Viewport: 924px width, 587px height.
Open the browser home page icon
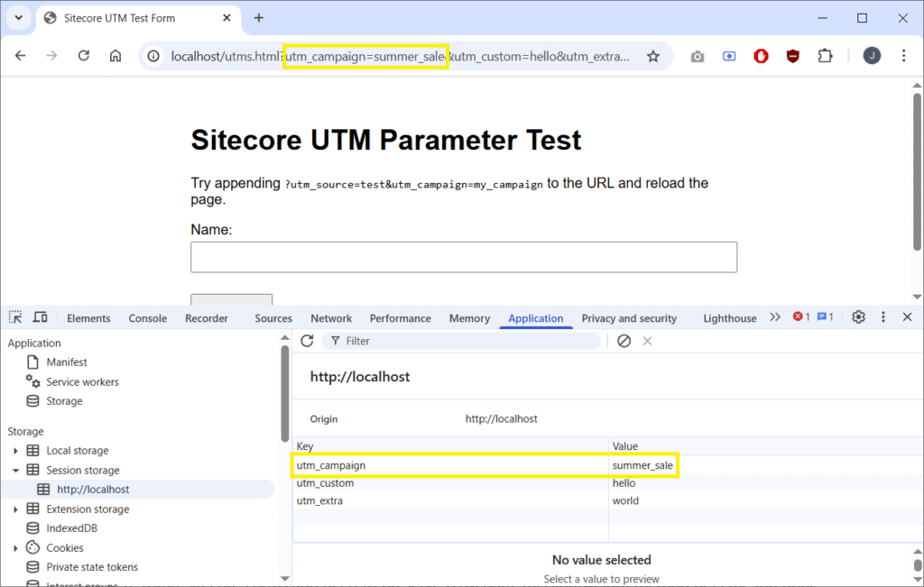pyautogui.click(x=115, y=56)
